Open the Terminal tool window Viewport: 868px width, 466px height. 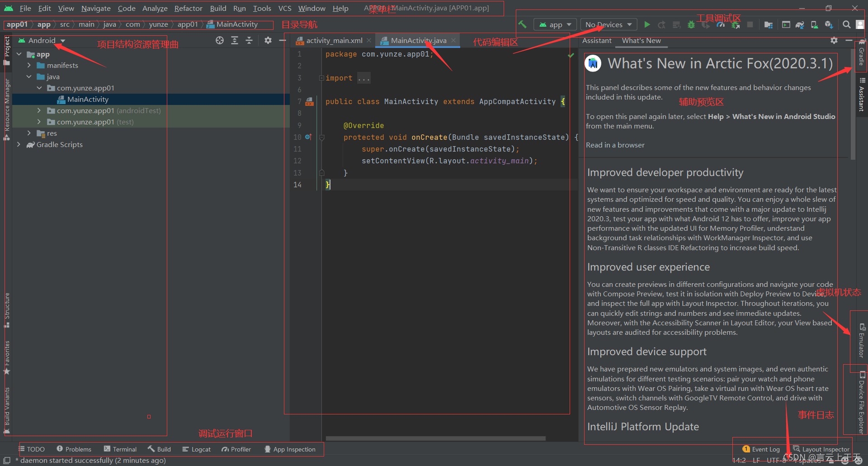(x=120, y=449)
